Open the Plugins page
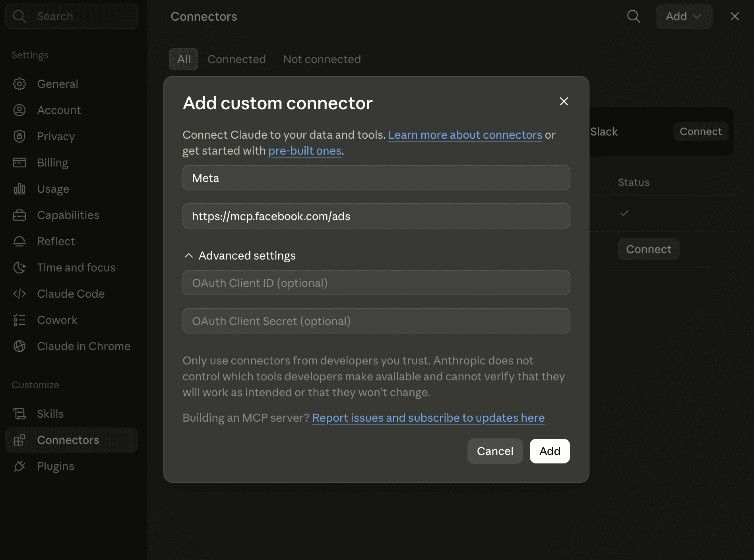 pos(72,466)
